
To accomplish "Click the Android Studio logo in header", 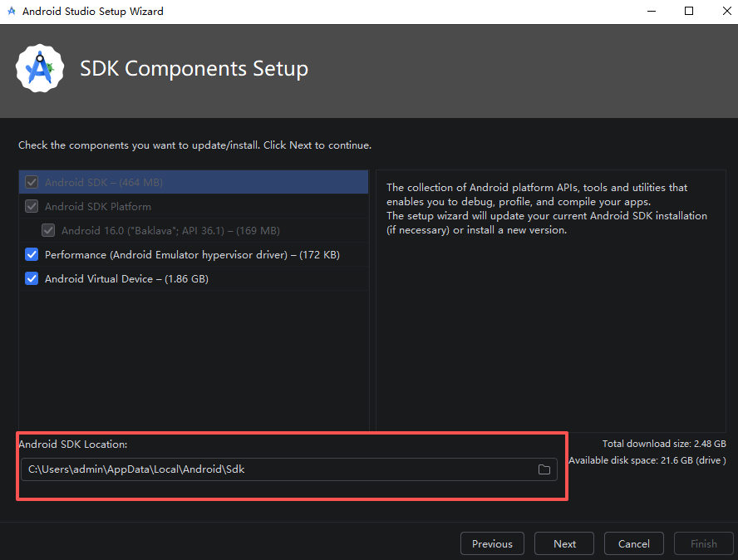I will [x=40, y=69].
